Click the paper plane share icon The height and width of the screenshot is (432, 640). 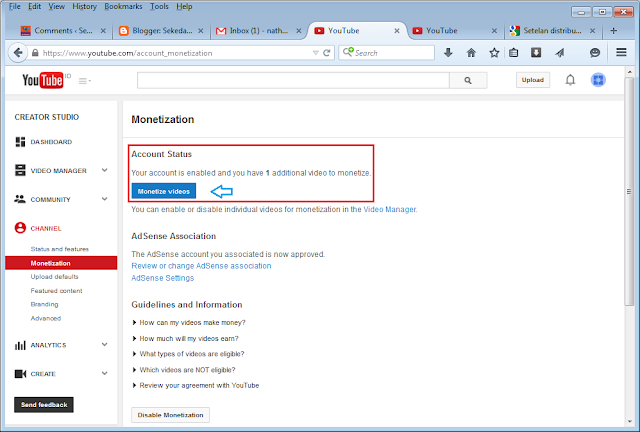coord(560,53)
